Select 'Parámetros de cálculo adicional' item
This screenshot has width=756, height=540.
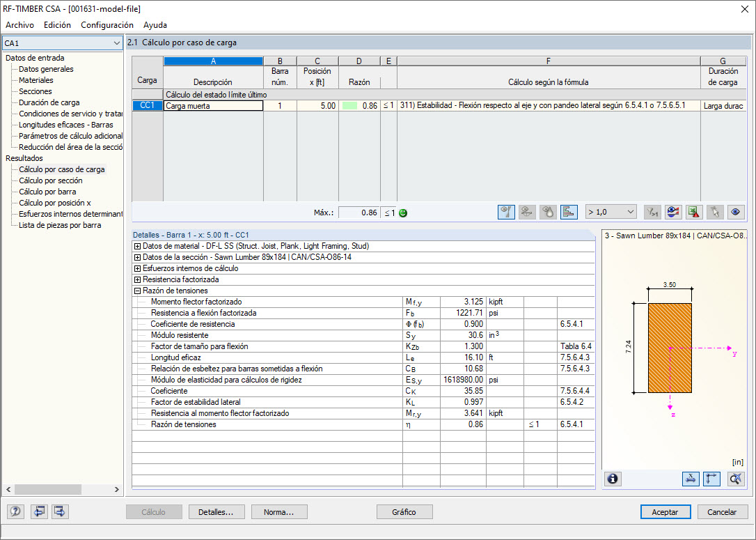70,136
